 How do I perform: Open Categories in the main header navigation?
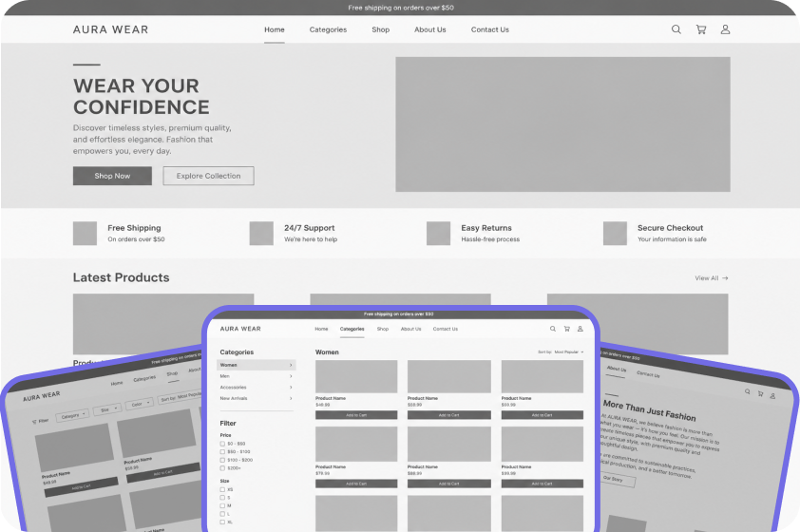coord(328,29)
